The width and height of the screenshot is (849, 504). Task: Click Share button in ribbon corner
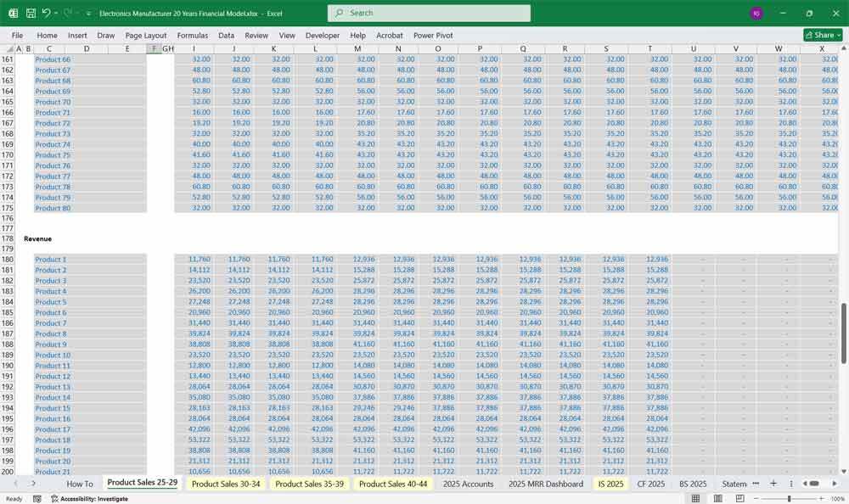821,35
